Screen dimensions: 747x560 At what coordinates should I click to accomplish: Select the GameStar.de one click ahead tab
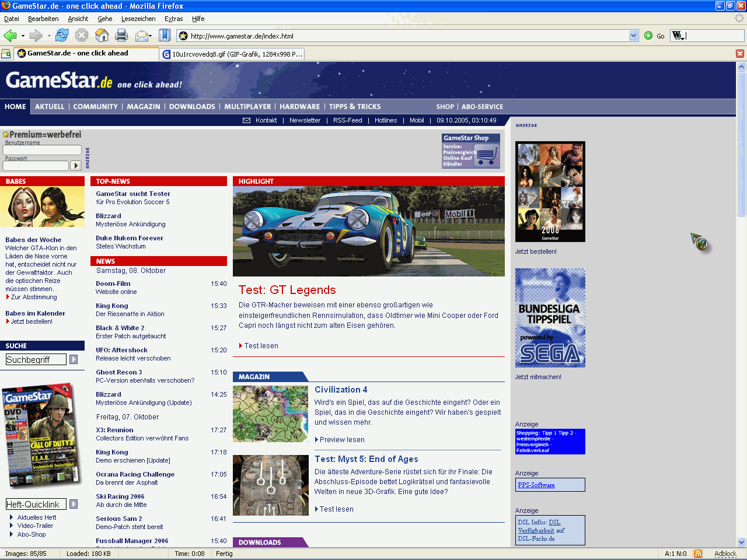tap(85, 53)
